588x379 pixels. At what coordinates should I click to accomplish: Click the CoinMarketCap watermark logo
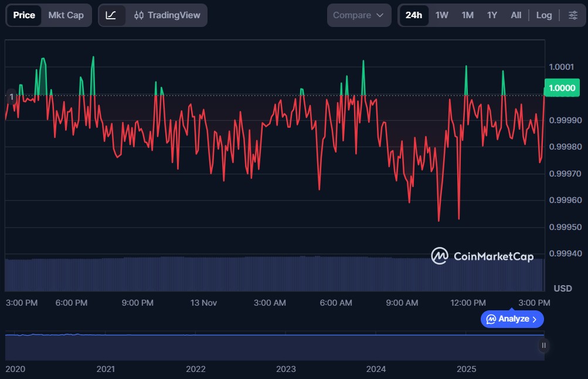coord(482,256)
